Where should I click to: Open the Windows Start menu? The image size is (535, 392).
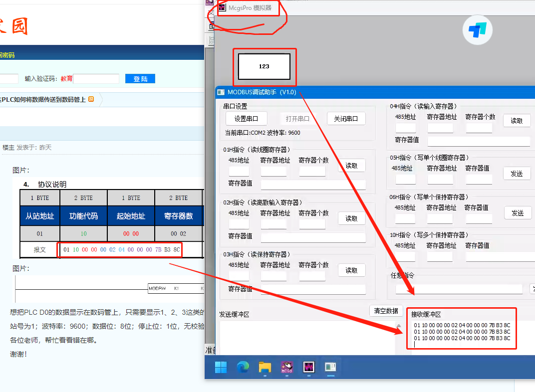pyautogui.click(x=221, y=368)
